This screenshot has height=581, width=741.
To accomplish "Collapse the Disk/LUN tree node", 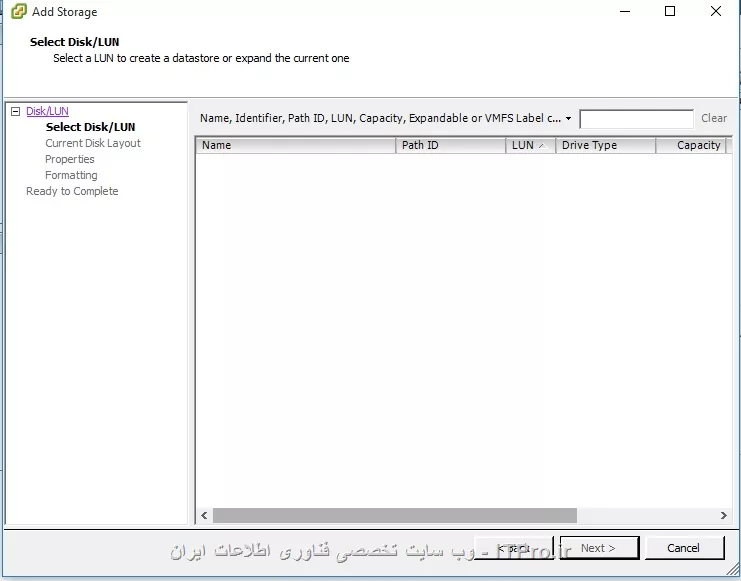I will (16, 112).
